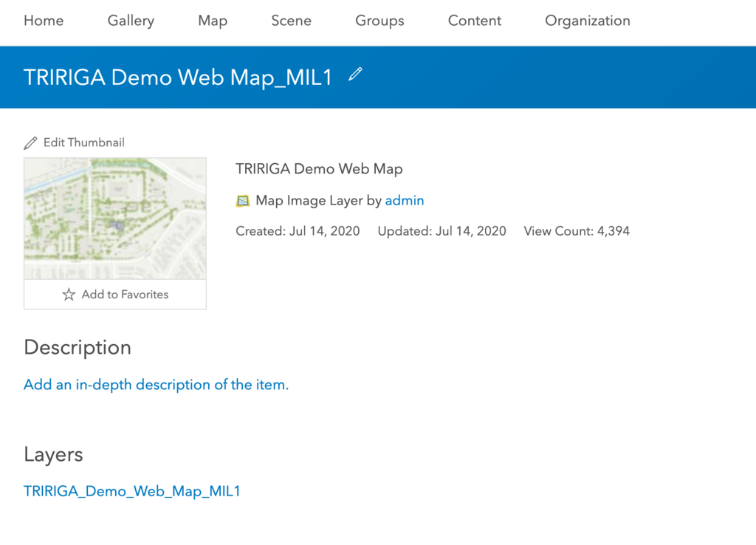This screenshot has height=545, width=756.
Task: Click the TRIRIGA Demo Web Map summary text
Action: click(319, 169)
